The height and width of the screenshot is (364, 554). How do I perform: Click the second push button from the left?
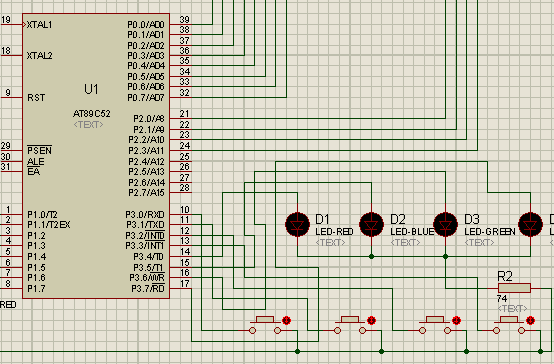(x=350, y=325)
